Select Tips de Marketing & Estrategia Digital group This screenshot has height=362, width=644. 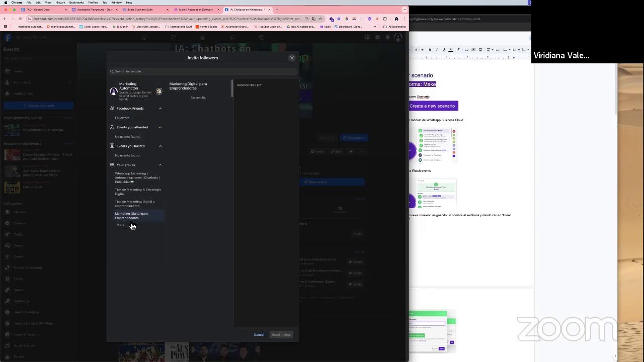click(138, 192)
